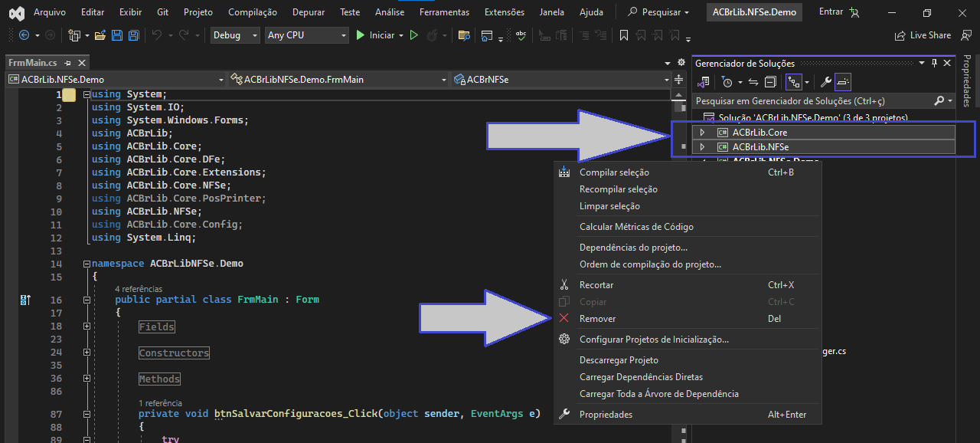The width and height of the screenshot is (980, 443).
Task: Click the Visual Studio logo icon
Action: 15,12
